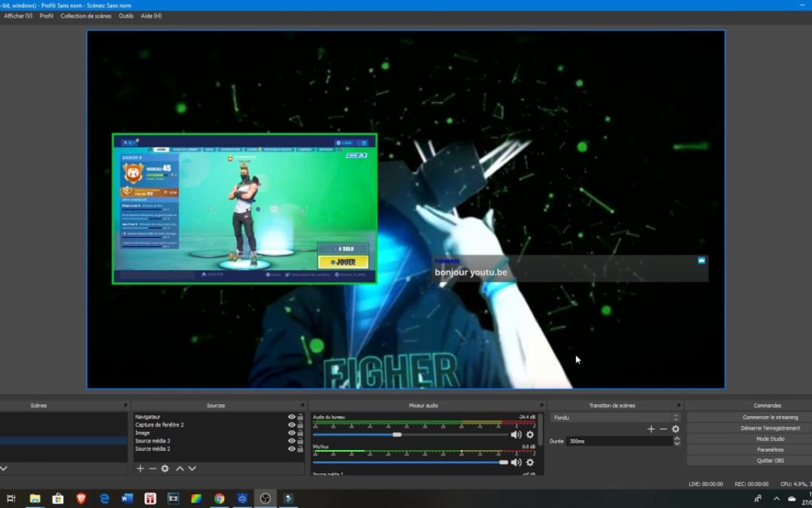This screenshot has width=812, height=508.
Task: Move the selected source up with the arrow
Action: point(180,468)
